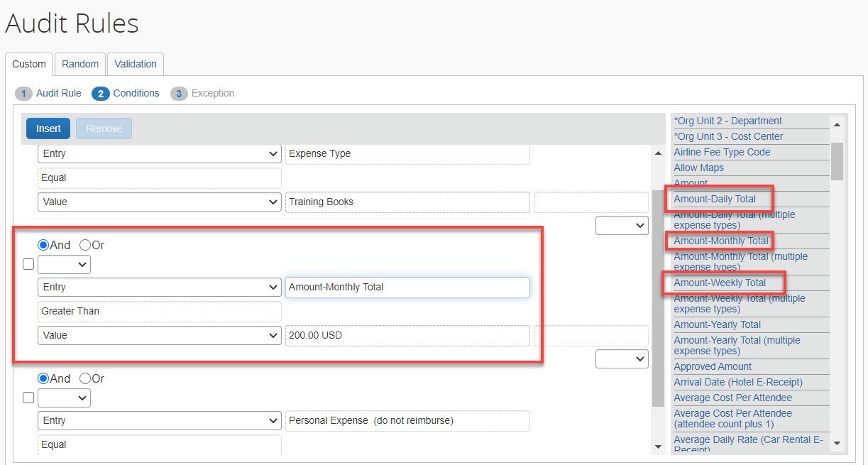Tick the checkbox beside Amount-Monthly Total condition
The height and width of the screenshot is (465, 868).
coord(28,264)
